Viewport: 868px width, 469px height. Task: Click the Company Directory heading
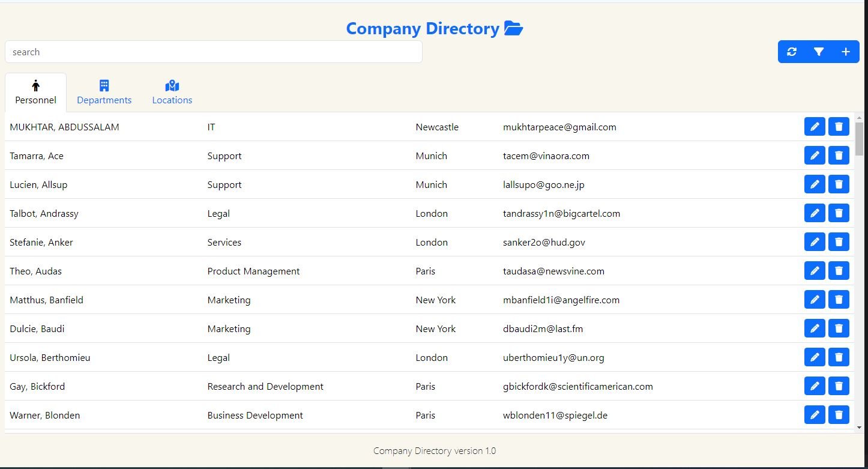(x=423, y=28)
